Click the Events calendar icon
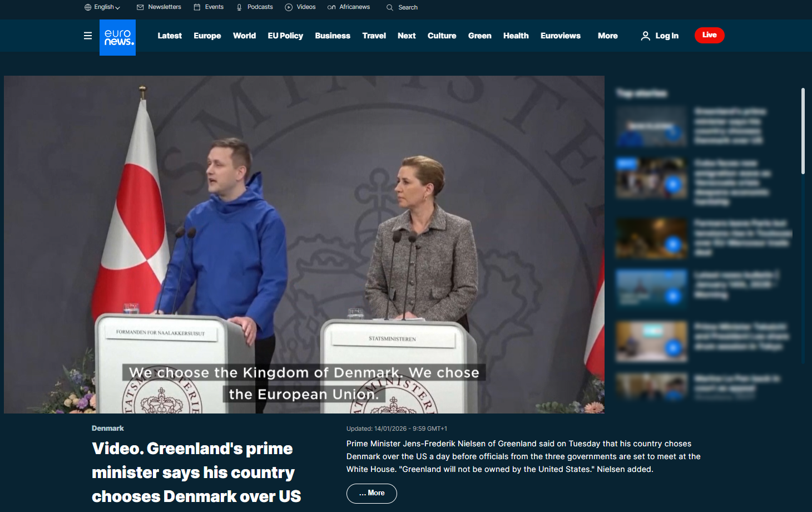Viewport: 812px width, 512px height. [197, 7]
